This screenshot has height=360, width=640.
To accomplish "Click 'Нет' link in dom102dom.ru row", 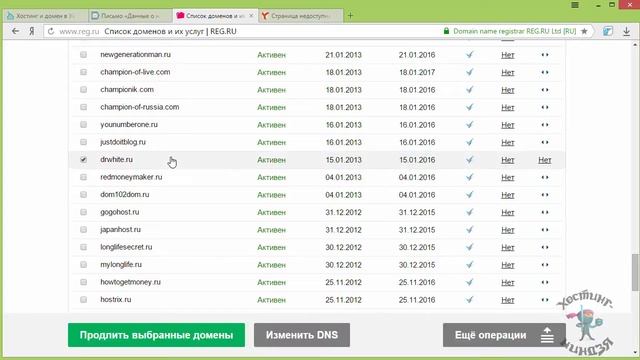I will [507, 195].
